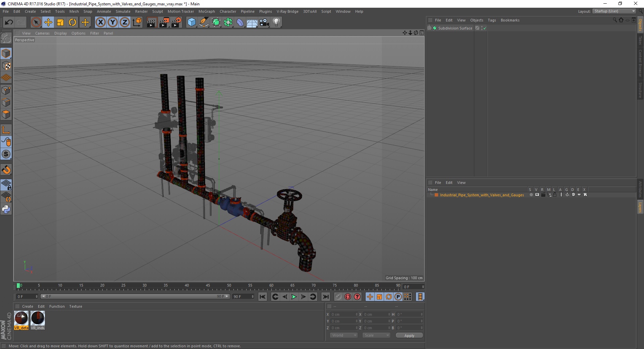
Task: Open the MoGraph menu
Action: coord(207,11)
